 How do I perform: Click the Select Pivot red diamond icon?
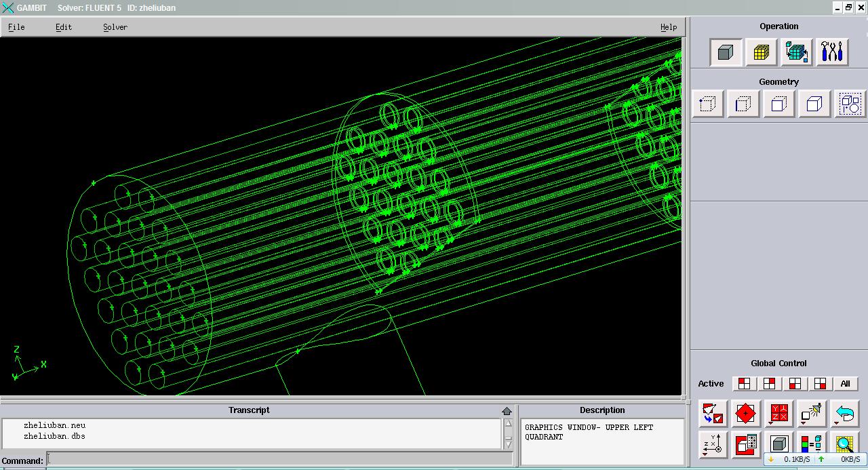pyautogui.click(x=746, y=413)
